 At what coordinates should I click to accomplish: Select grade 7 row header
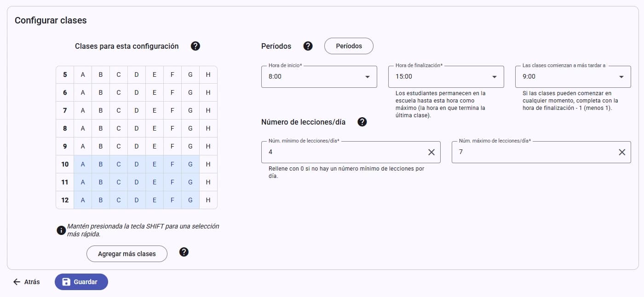[65, 110]
